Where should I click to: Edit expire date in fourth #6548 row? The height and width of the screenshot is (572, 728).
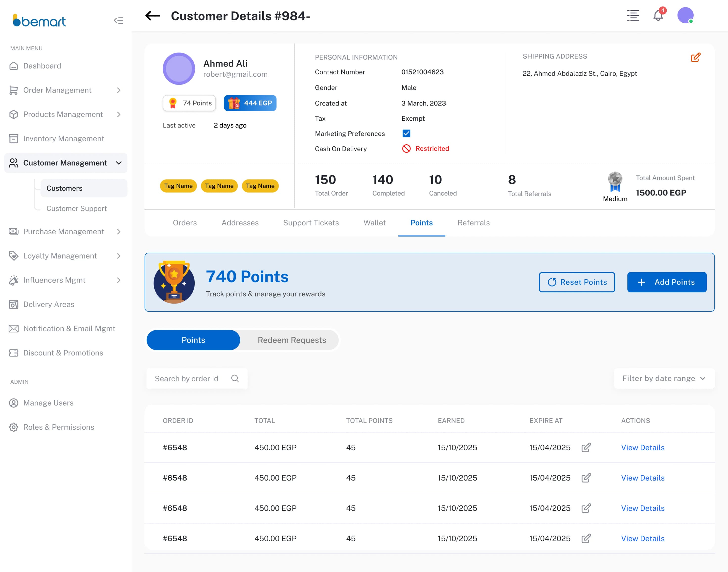[586, 539]
